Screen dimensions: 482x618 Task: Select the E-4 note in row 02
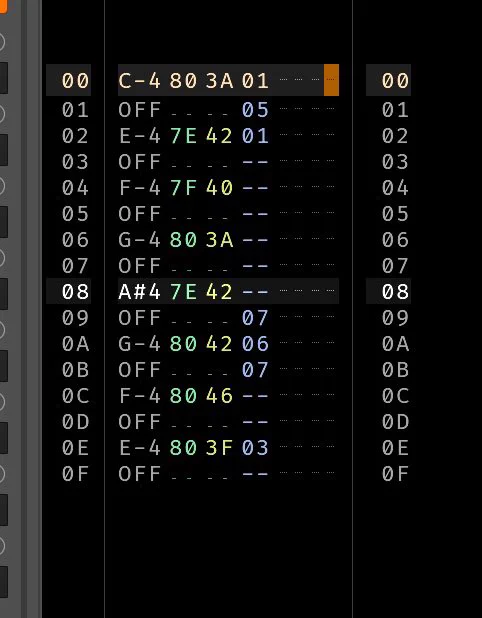[x=140, y=136]
